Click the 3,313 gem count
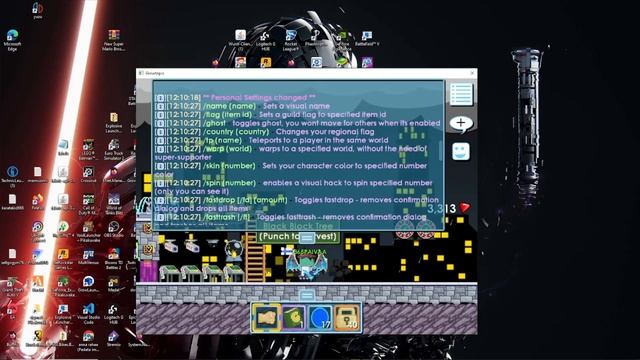 pos(441,209)
